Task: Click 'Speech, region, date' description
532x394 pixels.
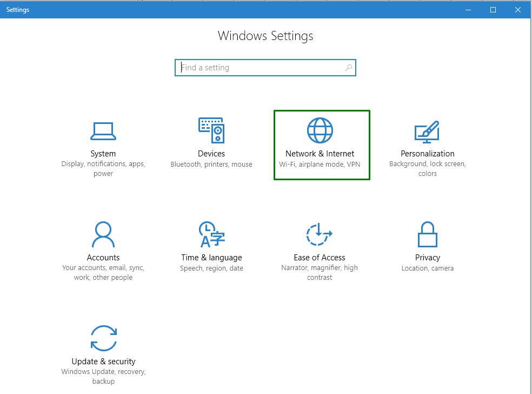Action: (x=211, y=268)
